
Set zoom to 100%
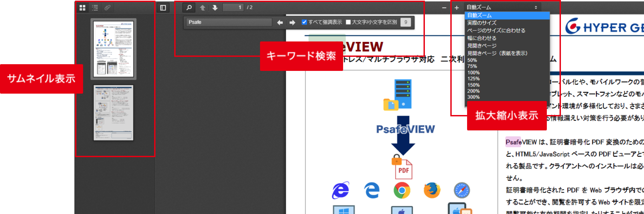[507, 73]
